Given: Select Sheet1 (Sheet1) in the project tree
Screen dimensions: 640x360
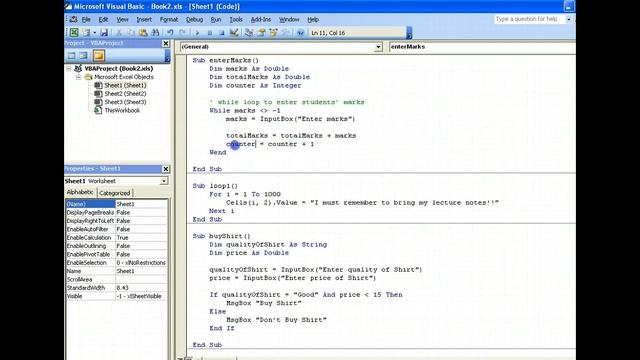Looking at the screenshot, I should coord(125,85).
